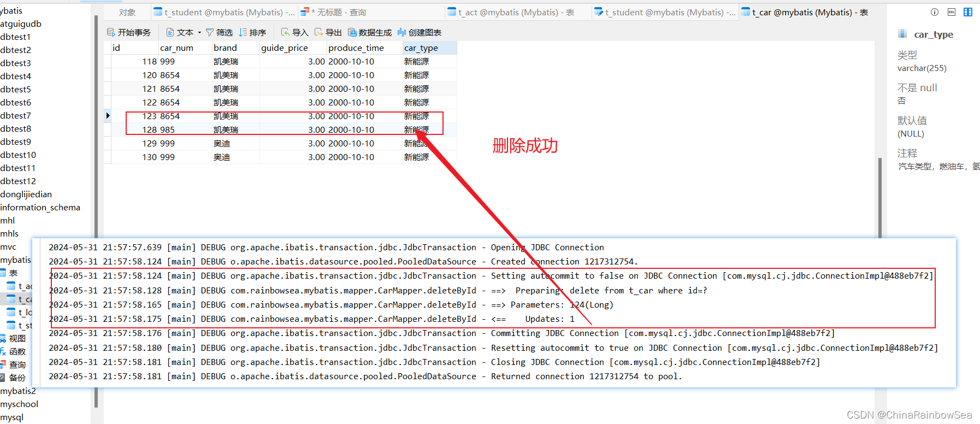980x424 pixels.
Task: Select produce_time cell in row 130
Action: point(365,157)
